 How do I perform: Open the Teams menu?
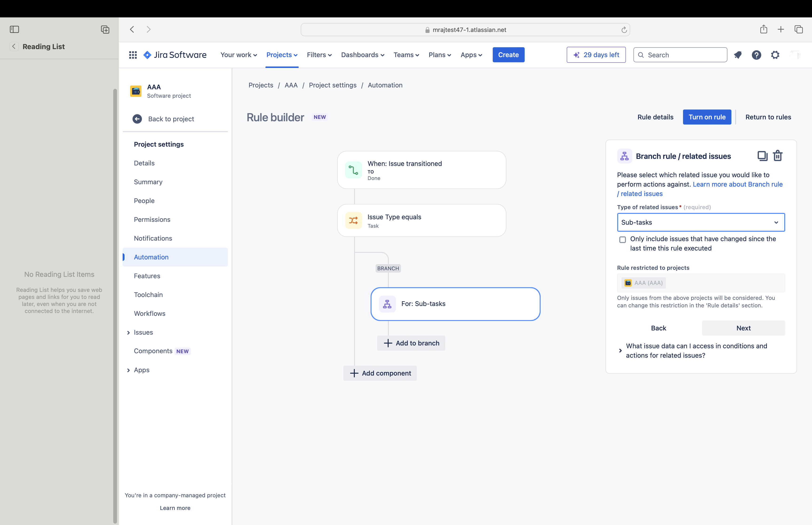[406, 55]
